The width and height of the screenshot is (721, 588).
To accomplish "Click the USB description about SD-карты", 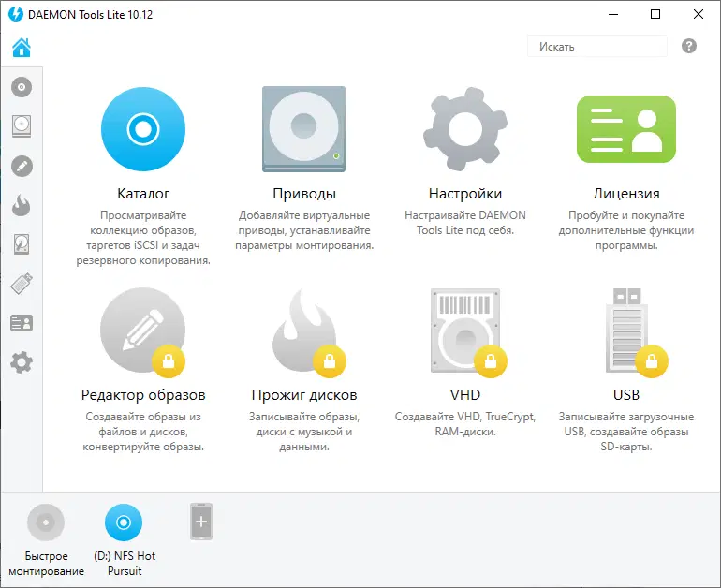I will (626, 432).
